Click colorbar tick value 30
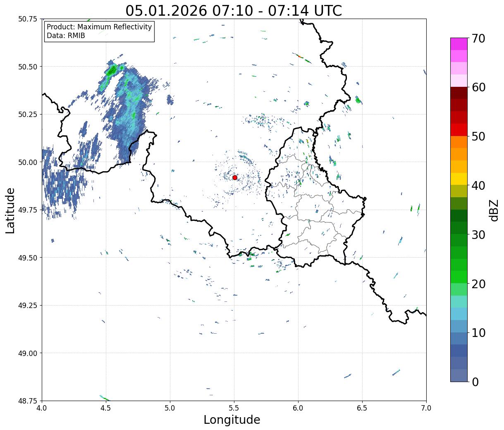The width and height of the screenshot is (504, 430). click(478, 234)
